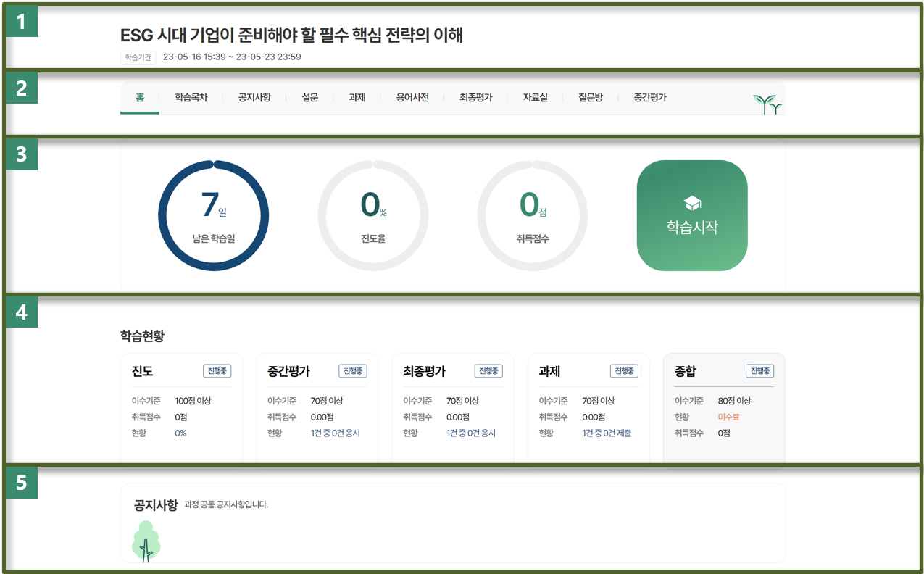Click the 취득점수 progress ring
Image resolution: width=924 pixels, height=574 pixels.
tap(533, 215)
